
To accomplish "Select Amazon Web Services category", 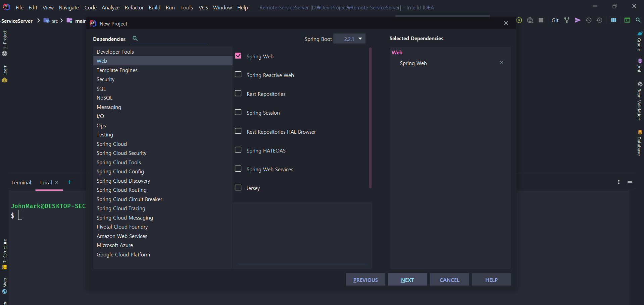I will [x=163, y=236].
